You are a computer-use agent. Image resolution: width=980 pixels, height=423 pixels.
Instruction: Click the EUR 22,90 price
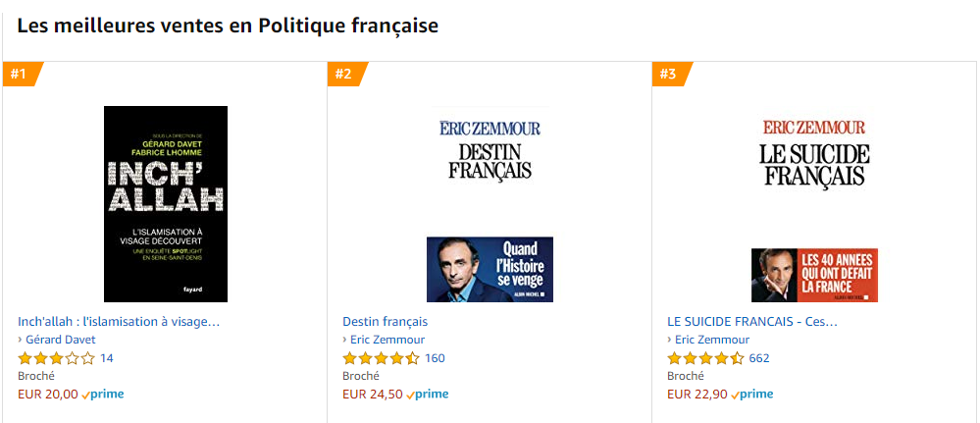696,394
